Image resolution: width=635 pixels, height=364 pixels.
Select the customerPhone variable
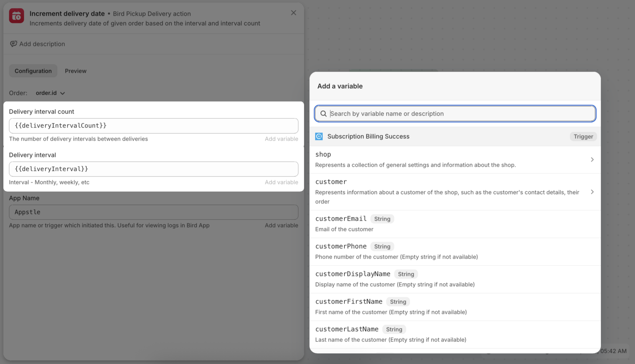pos(455,252)
